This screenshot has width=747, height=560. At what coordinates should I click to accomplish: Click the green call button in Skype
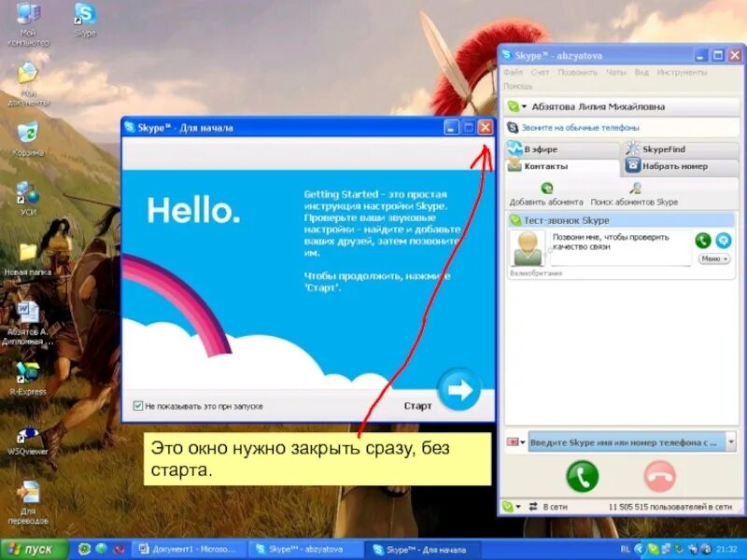(x=582, y=476)
